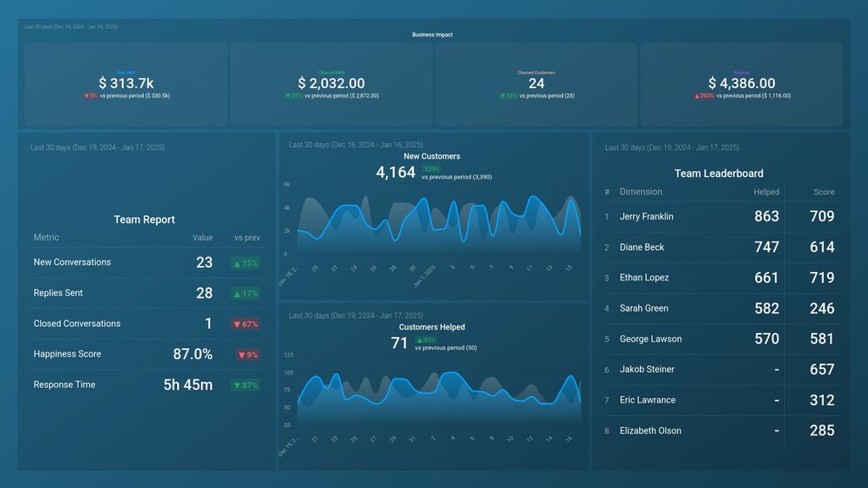Screen dimensions: 868x488
Task: Select the "Response Time" row label
Action: [x=64, y=385]
